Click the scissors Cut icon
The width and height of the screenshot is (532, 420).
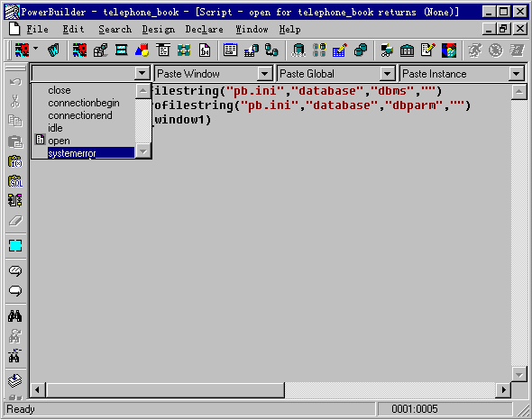pyautogui.click(x=15, y=101)
